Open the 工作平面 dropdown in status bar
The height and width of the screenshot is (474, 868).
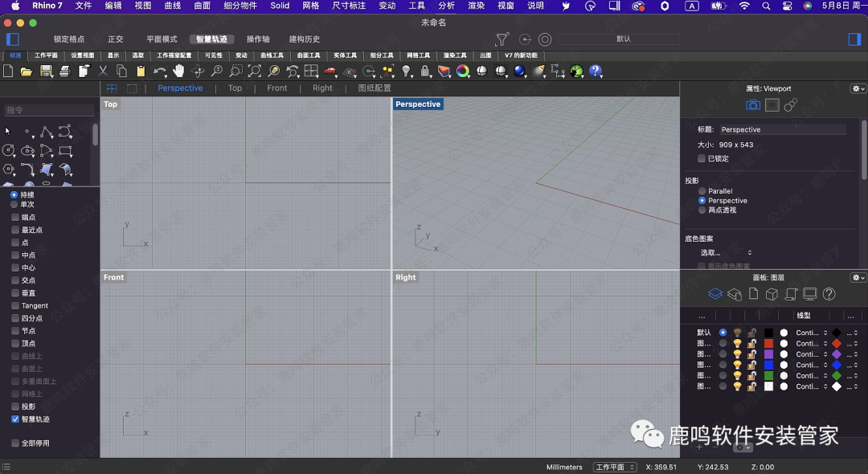tap(614, 467)
